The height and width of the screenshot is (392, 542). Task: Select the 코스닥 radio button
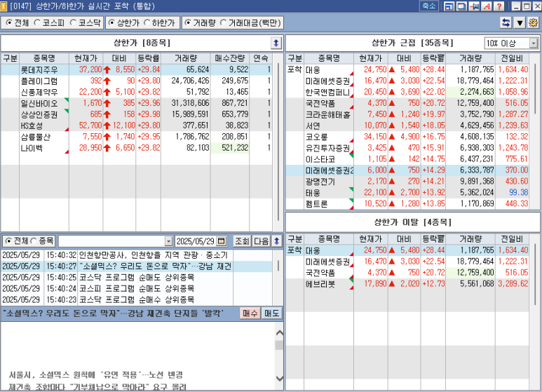73,23
